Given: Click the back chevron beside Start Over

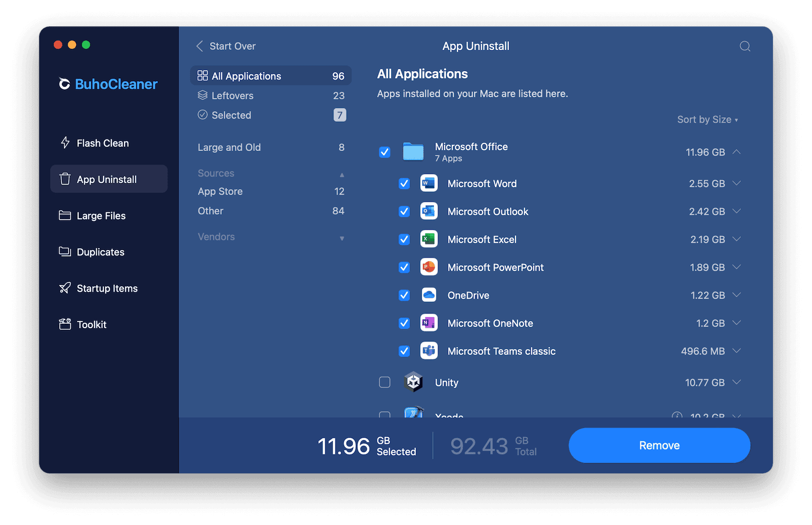Looking at the screenshot, I should pos(199,46).
